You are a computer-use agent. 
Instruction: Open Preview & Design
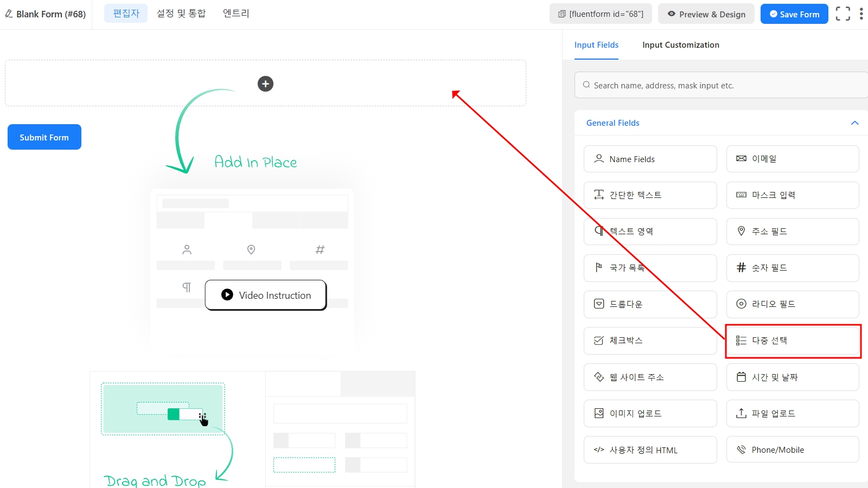(706, 14)
